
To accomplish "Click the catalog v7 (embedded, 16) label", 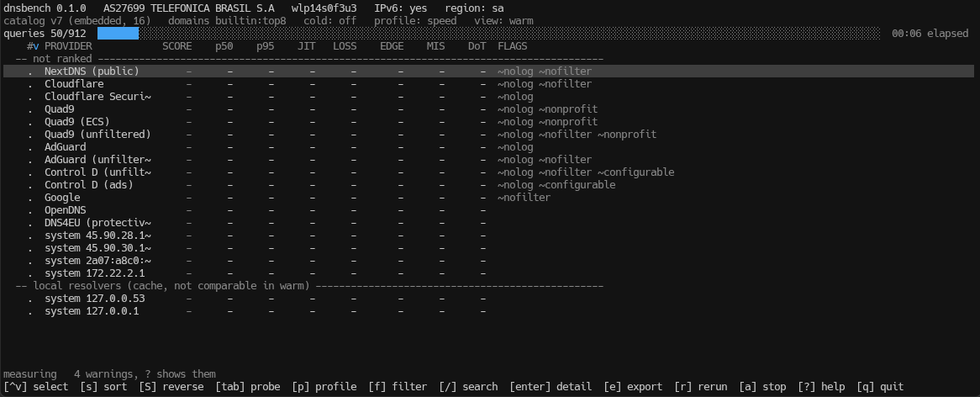I will click(x=77, y=21).
